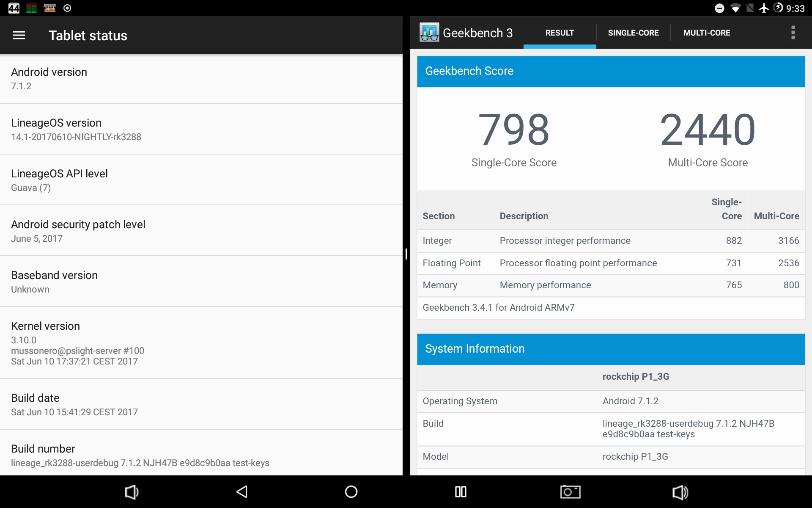Open the recent apps split-screen button

[461, 491]
